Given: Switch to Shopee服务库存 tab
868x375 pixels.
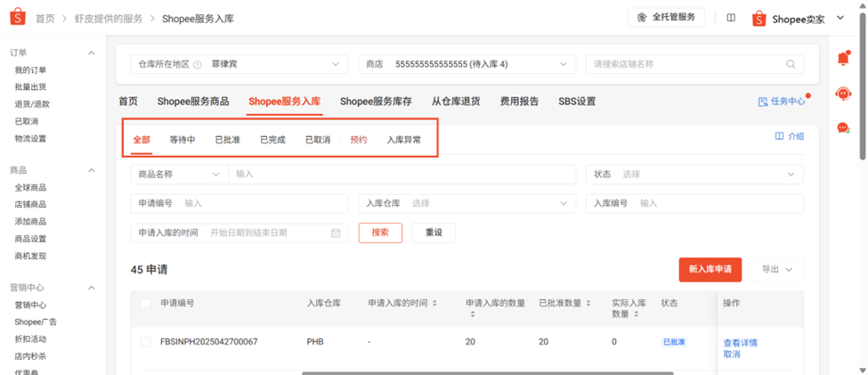Looking at the screenshot, I should [376, 102].
